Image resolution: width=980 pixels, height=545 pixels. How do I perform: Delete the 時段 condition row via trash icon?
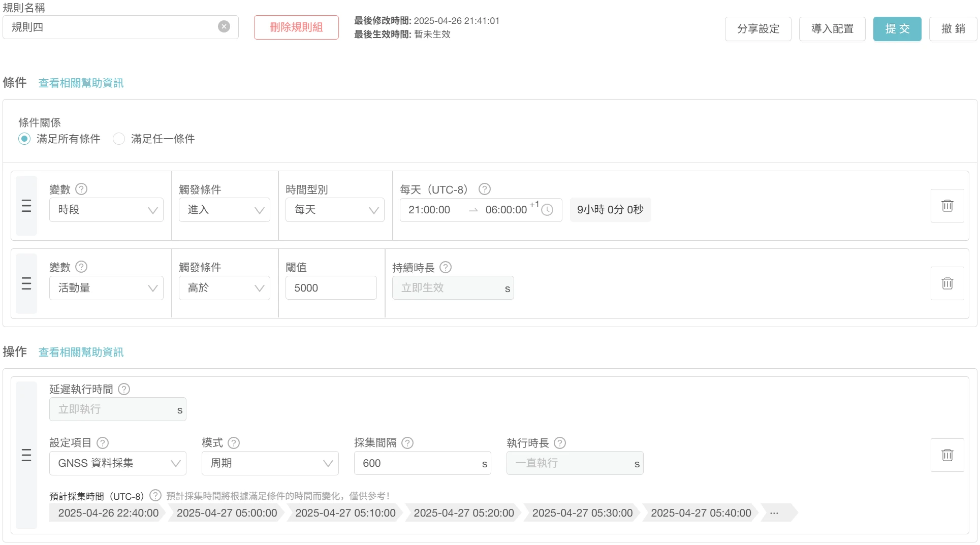(947, 206)
